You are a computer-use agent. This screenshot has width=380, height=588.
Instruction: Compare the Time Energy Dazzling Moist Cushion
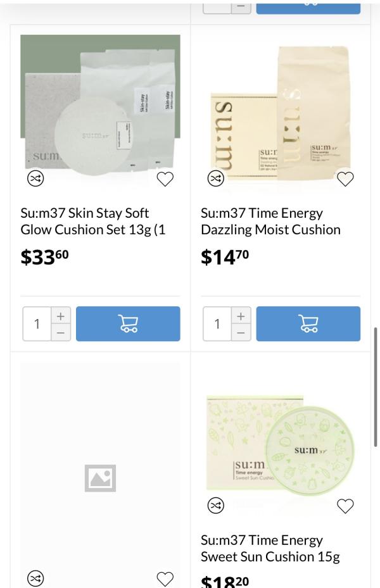(x=216, y=179)
